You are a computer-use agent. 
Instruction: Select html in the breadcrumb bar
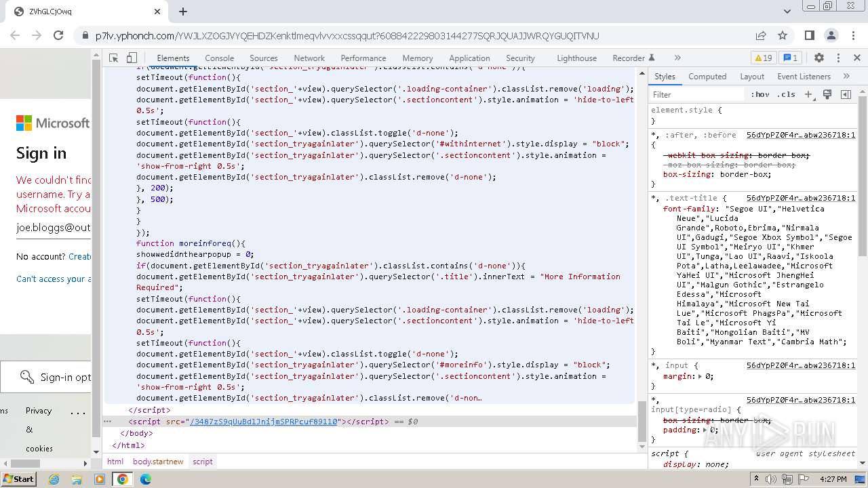[x=115, y=462]
